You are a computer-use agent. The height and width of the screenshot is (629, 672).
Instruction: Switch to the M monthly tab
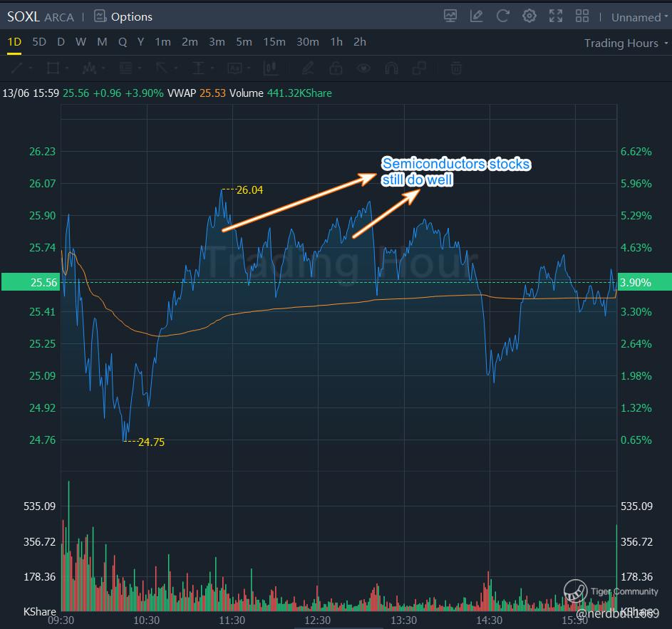click(x=102, y=42)
